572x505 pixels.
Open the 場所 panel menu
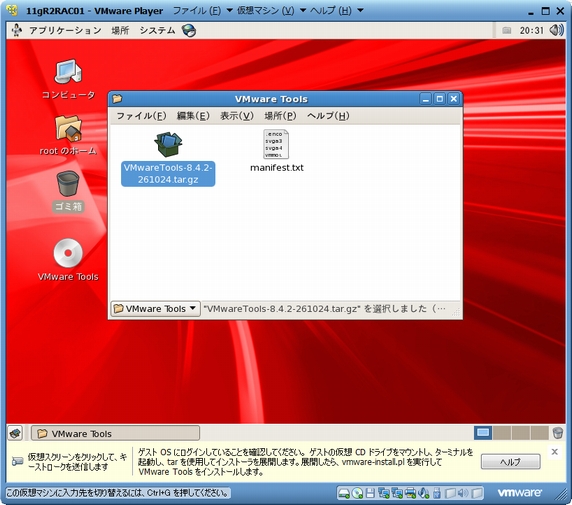[x=120, y=30]
